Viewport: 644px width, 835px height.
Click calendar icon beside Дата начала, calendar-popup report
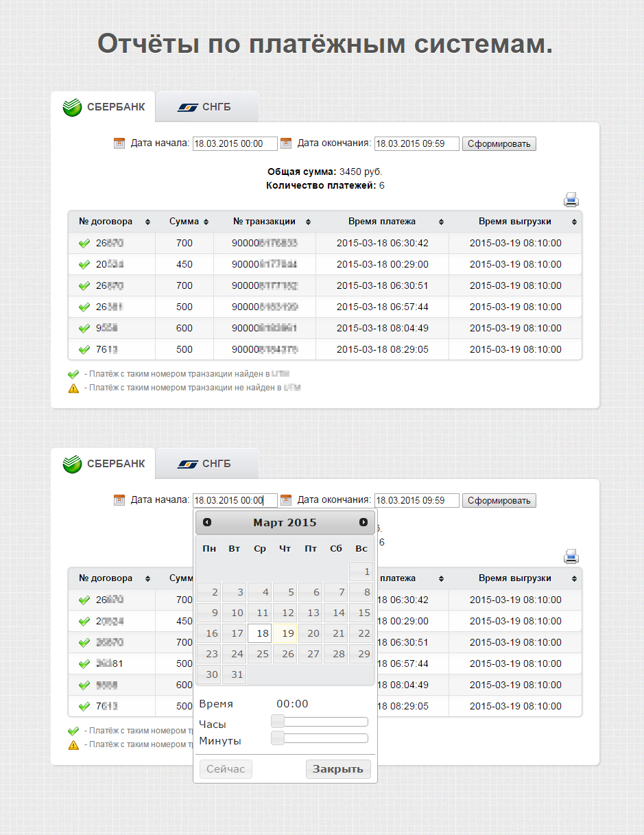[119, 500]
